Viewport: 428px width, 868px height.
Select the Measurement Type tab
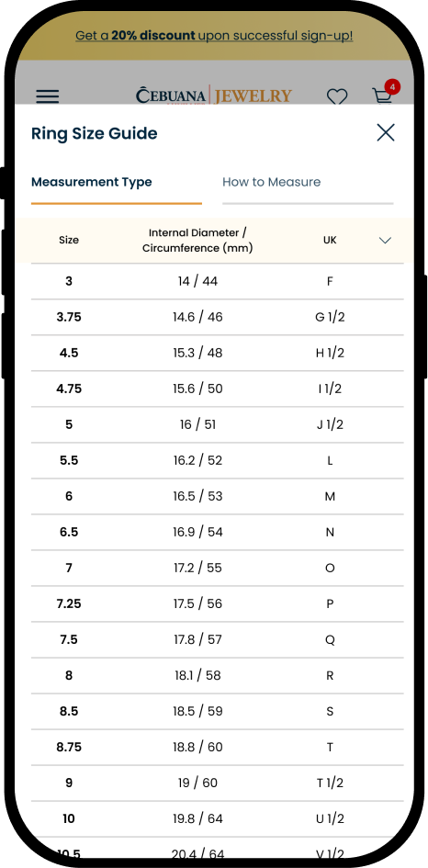[x=91, y=182]
